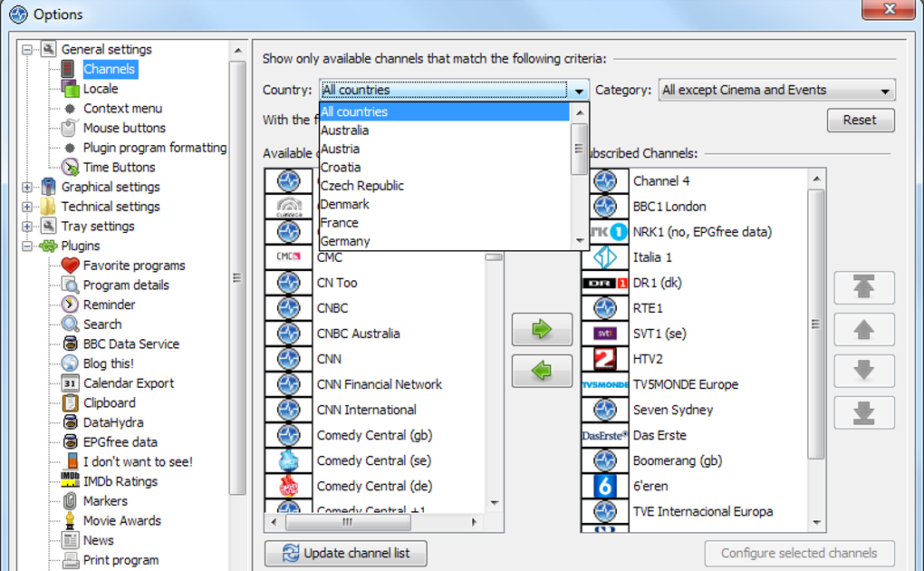Select CNN International in available channels
Screen dimensions: 924x571
pos(366,410)
